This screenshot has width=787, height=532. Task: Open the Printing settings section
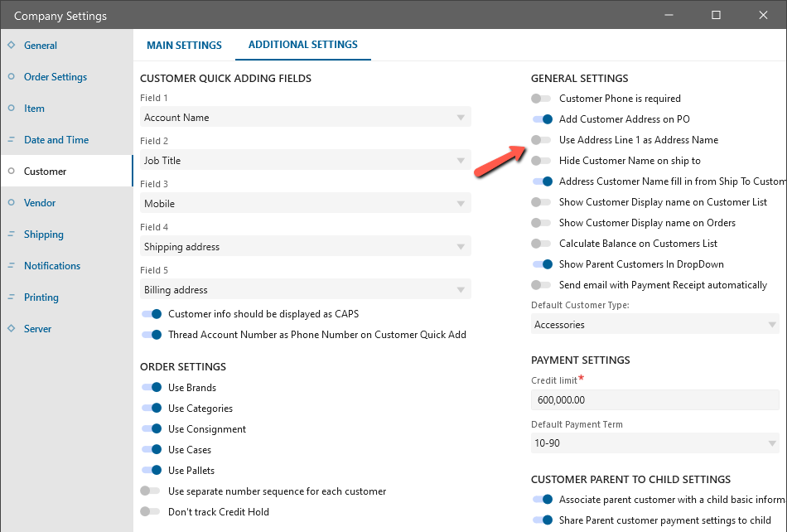(41, 297)
